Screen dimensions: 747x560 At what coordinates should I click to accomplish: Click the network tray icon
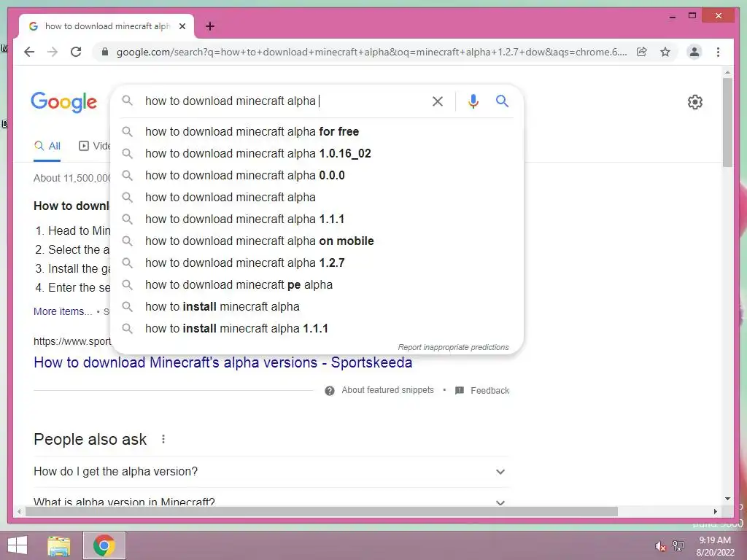678,545
